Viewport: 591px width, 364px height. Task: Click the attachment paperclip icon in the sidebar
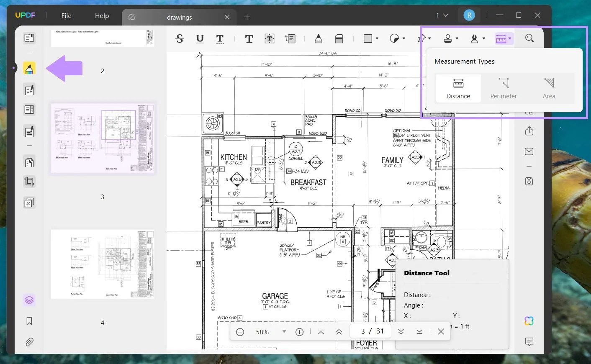29,342
